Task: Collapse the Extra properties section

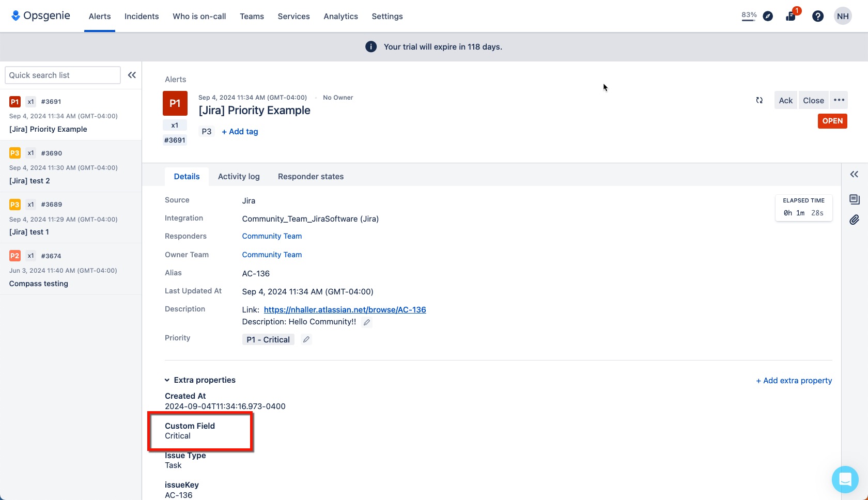Action: [x=166, y=380]
